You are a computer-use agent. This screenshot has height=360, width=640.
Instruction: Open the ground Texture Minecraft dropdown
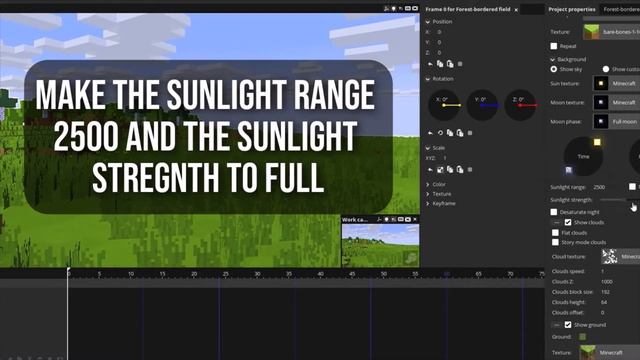(x=609, y=352)
